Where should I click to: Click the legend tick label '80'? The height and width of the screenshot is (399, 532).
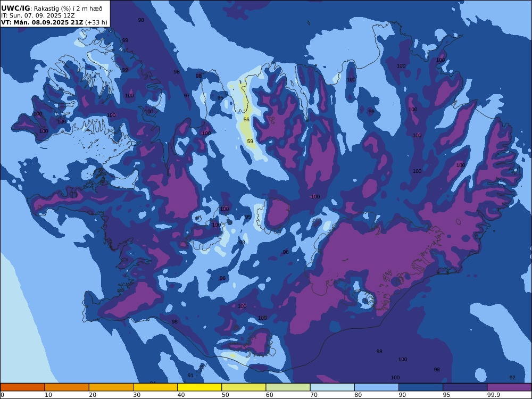pos(358,395)
